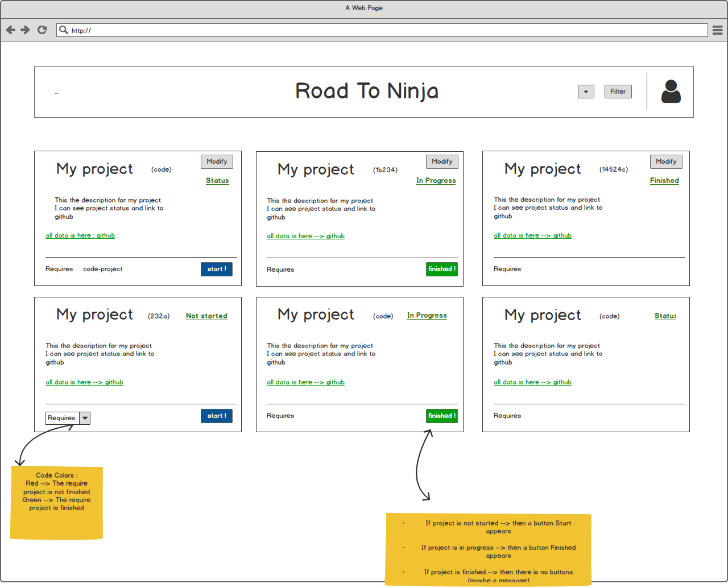Open the In Progress link on the (1b234) card

436,181
